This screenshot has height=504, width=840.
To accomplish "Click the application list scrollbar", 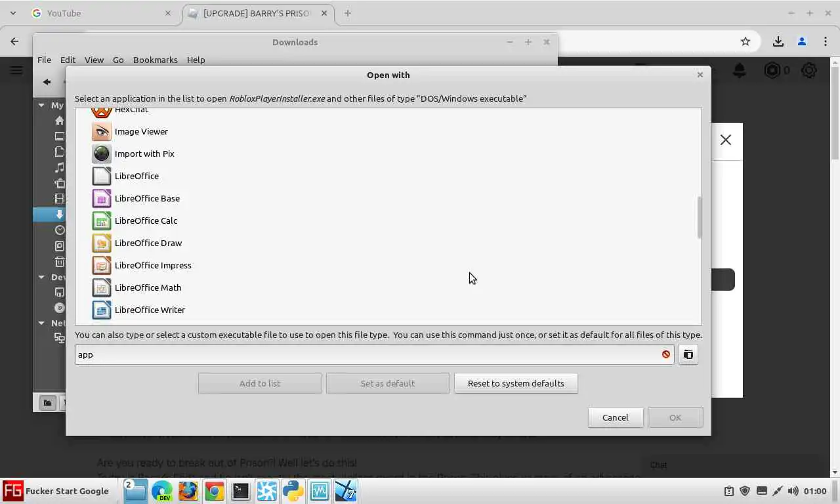I will pyautogui.click(x=699, y=217).
